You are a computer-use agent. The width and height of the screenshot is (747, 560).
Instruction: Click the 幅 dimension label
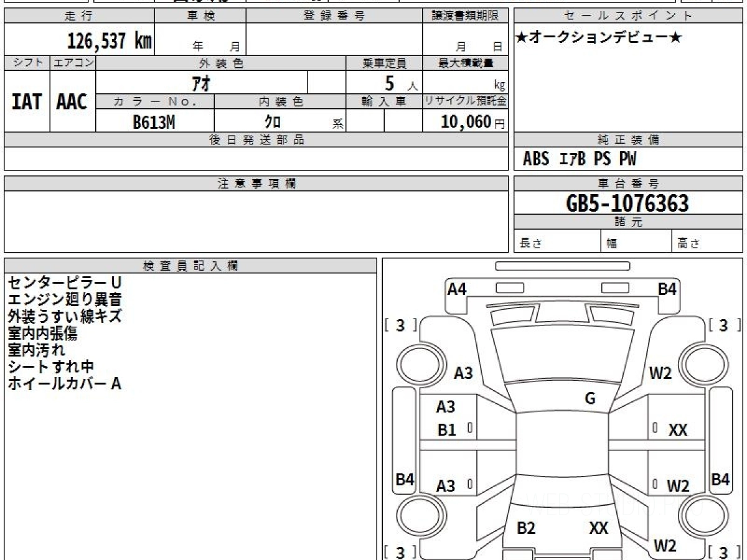[x=612, y=244]
